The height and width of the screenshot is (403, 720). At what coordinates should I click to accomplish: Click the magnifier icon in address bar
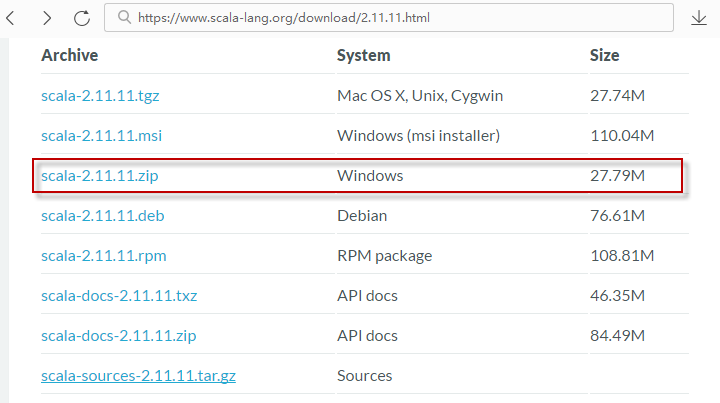pos(123,18)
